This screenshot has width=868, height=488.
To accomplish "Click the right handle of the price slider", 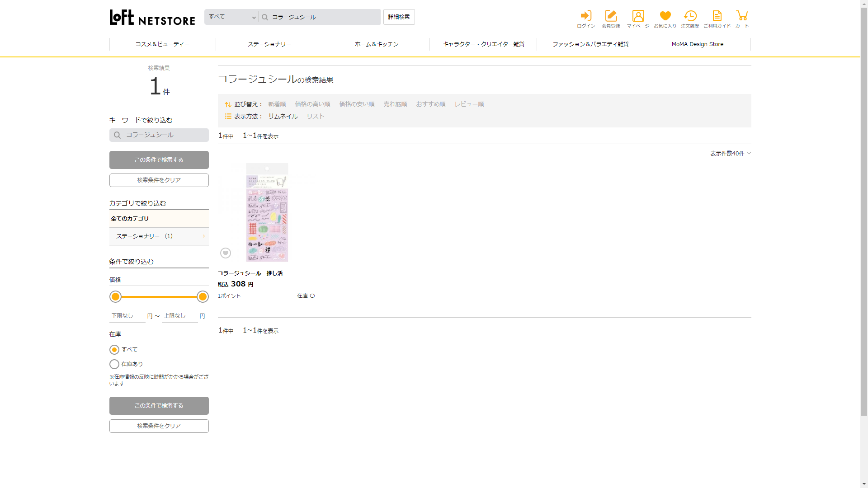I will pyautogui.click(x=203, y=297).
